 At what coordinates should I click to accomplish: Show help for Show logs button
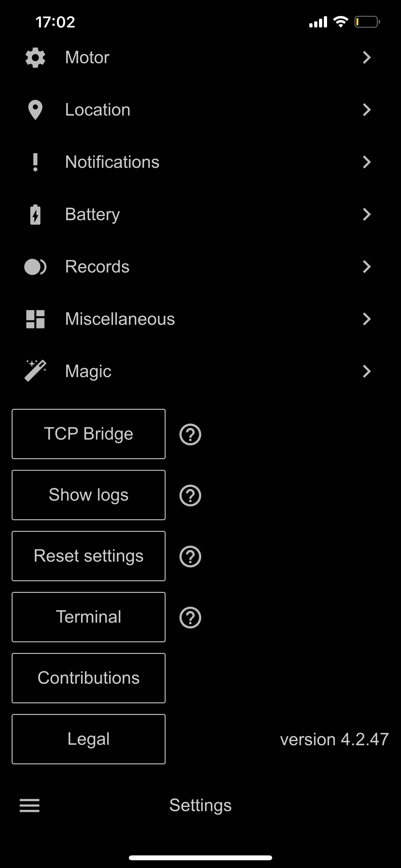[x=190, y=495]
